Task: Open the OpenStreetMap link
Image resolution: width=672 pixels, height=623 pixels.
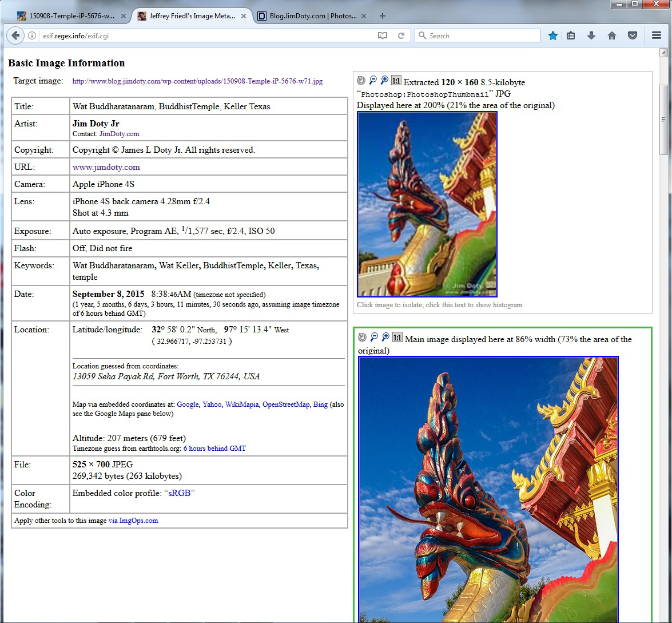Action: (286, 404)
